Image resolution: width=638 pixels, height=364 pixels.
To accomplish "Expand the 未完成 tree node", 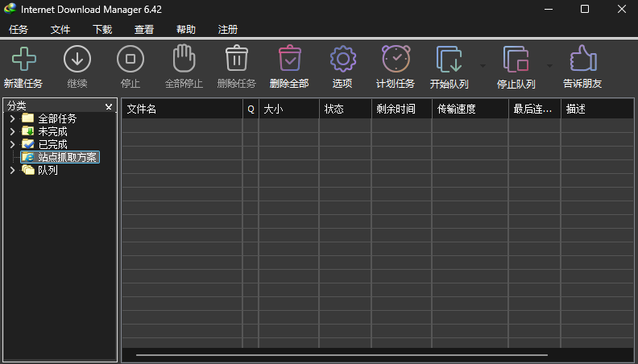I will tap(12, 131).
